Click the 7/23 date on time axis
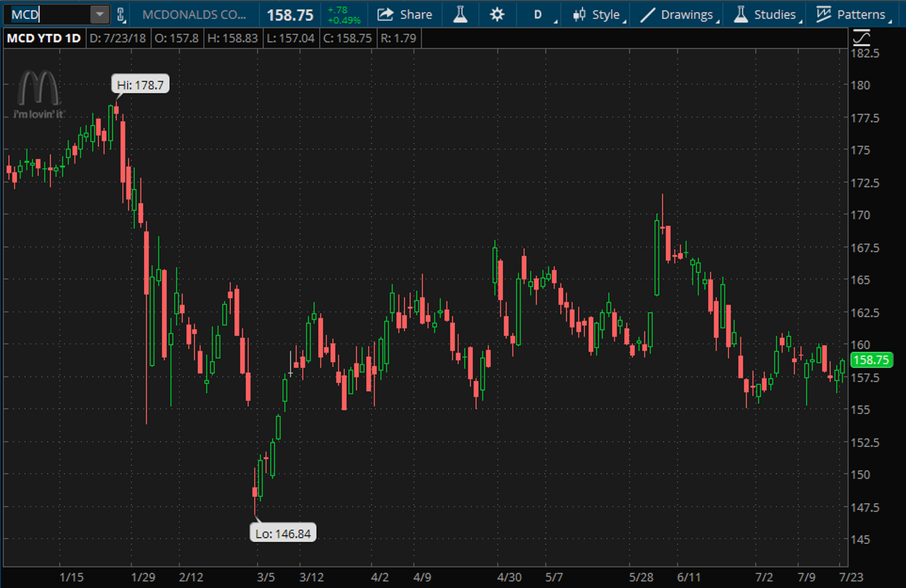This screenshot has width=906, height=588. point(851,577)
